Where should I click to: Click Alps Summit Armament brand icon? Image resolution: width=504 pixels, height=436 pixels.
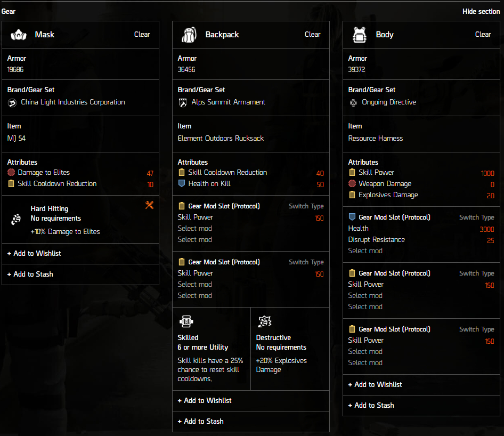click(x=183, y=102)
